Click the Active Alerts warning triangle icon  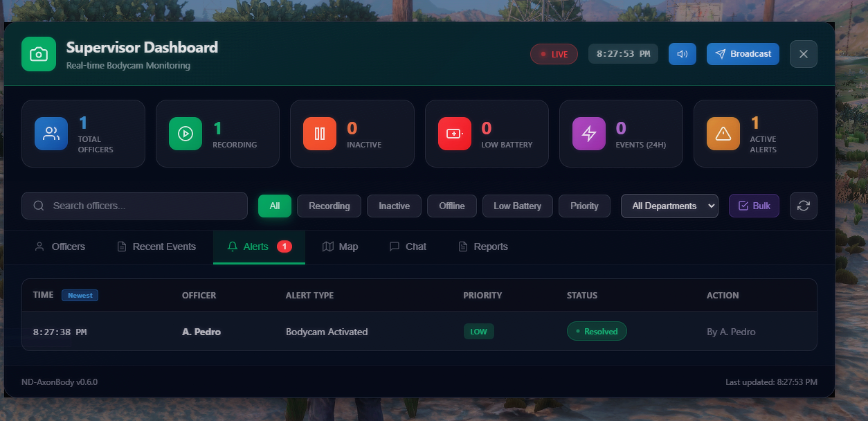(723, 134)
